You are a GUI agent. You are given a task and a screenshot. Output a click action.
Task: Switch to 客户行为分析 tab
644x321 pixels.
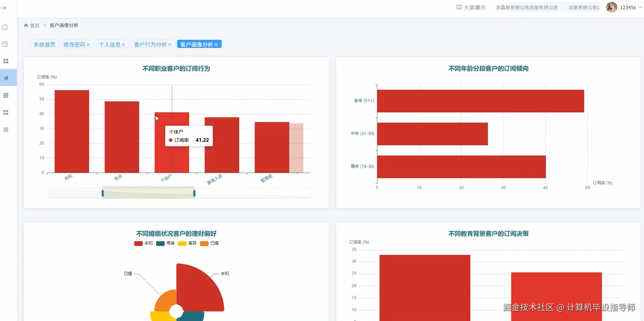150,45
